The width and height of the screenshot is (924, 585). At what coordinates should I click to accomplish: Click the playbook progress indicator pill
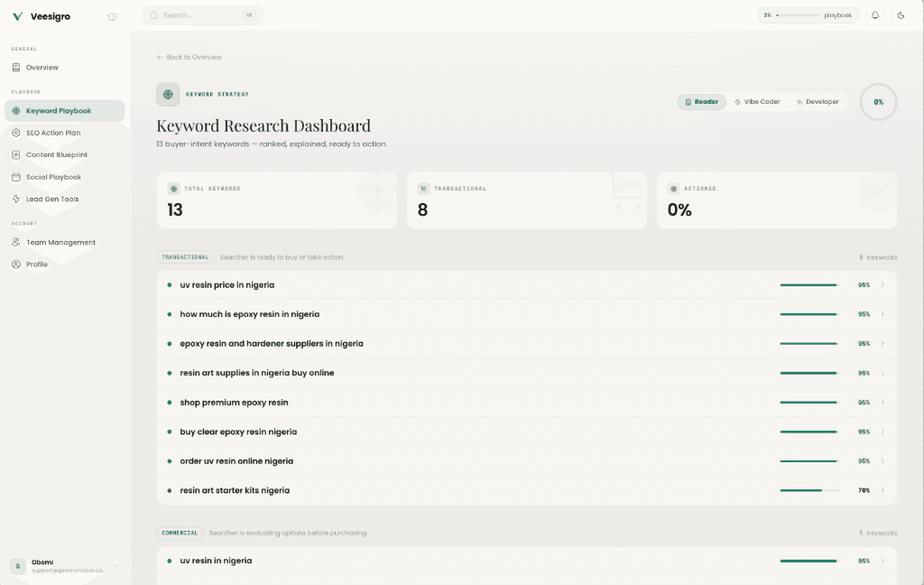[808, 15]
